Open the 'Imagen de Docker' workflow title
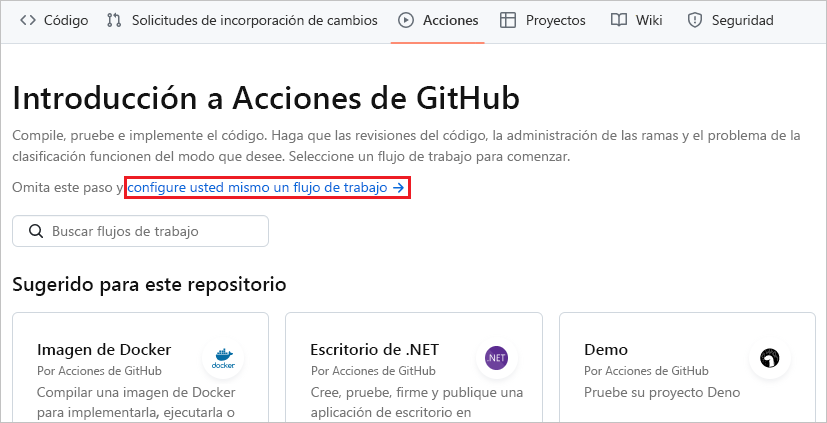827x423 pixels. [x=104, y=350]
